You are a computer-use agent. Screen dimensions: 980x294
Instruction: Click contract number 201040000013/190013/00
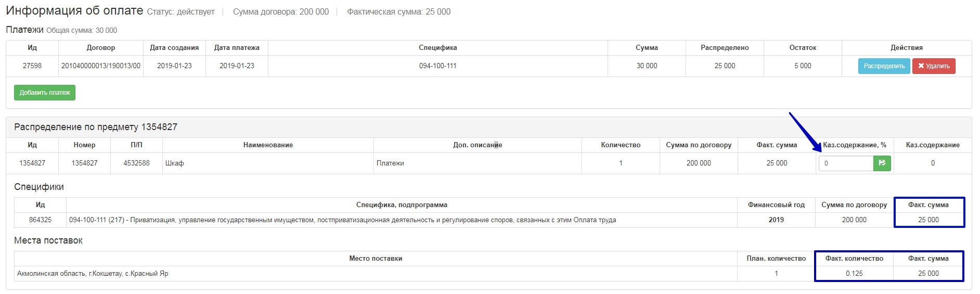[101, 66]
